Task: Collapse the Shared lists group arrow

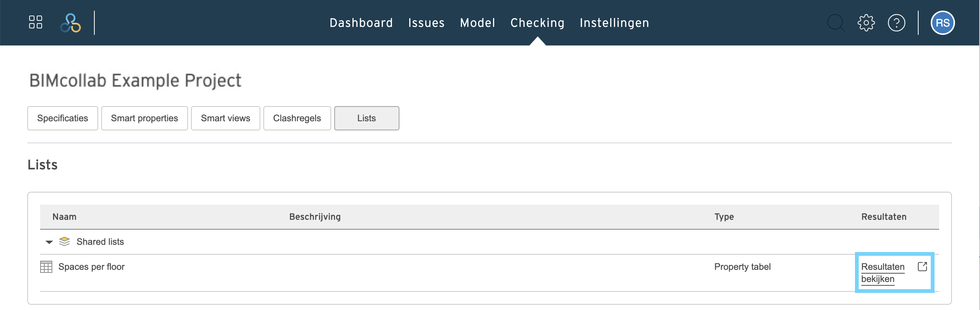Action: click(x=49, y=242)
